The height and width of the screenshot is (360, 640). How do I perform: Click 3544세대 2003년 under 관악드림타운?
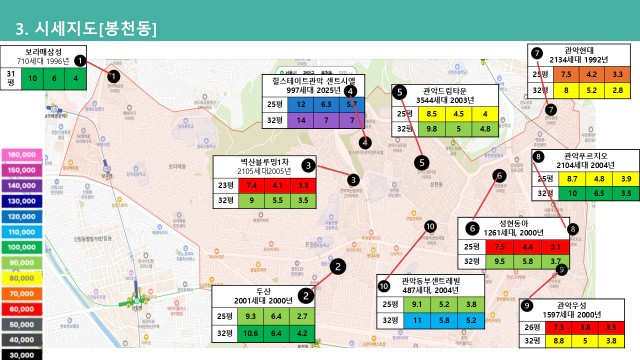point(445,100)
